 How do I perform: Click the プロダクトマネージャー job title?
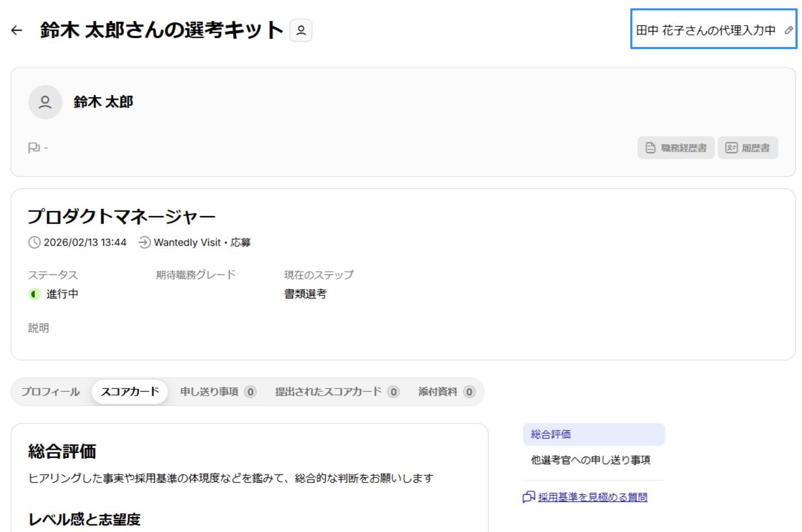click(x=122, y=217)
